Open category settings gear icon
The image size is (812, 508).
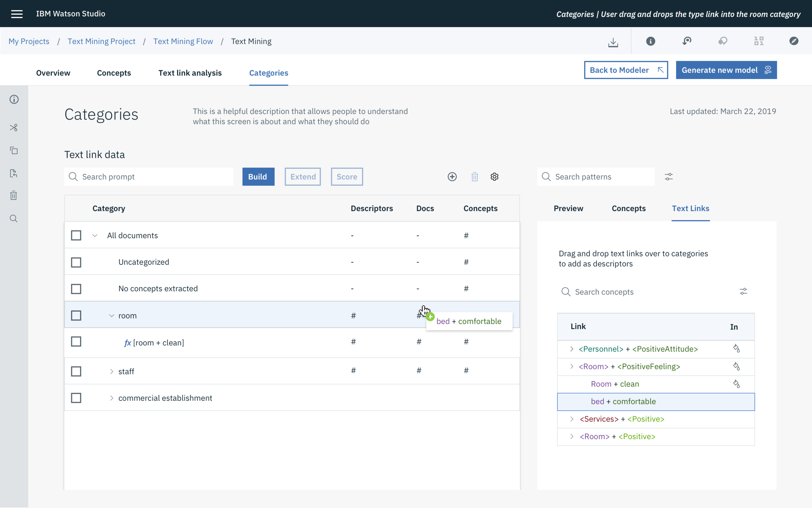pos(494,177)
